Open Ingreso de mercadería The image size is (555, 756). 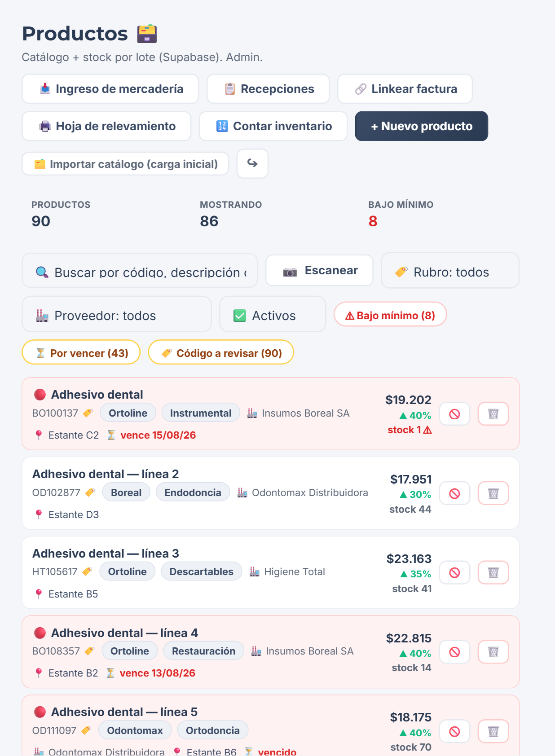point(110,89)
